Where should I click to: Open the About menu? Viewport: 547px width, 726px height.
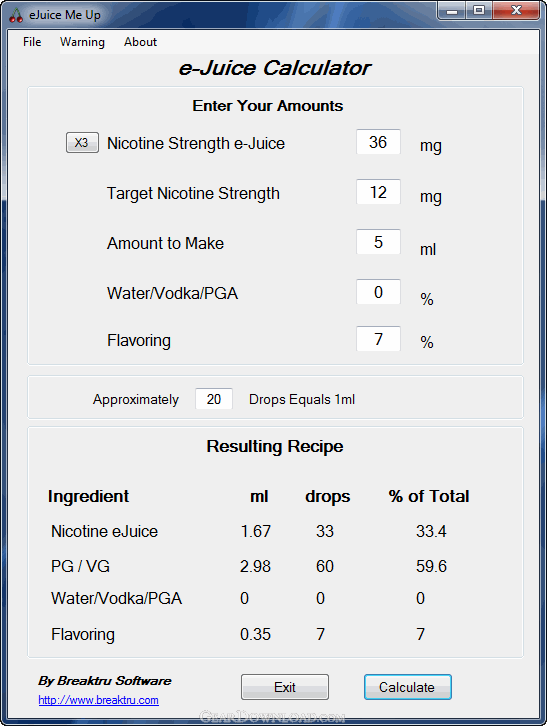(x=140, y=42)
